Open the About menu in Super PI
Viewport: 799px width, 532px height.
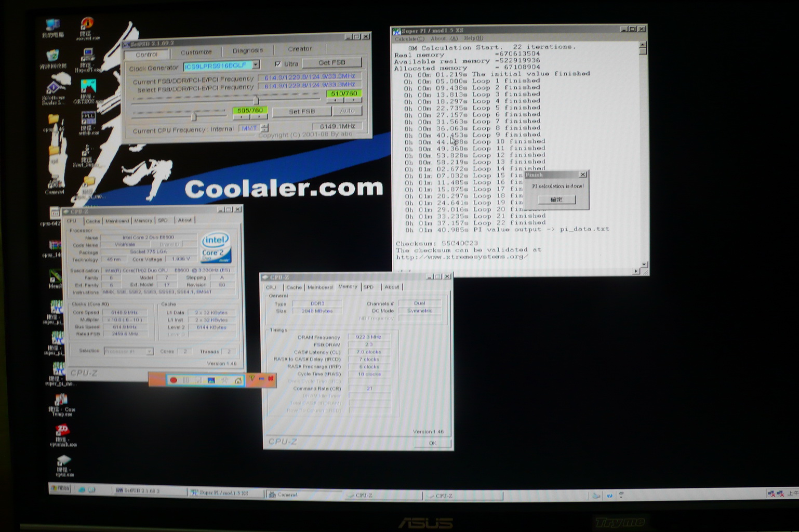(444, 38)
